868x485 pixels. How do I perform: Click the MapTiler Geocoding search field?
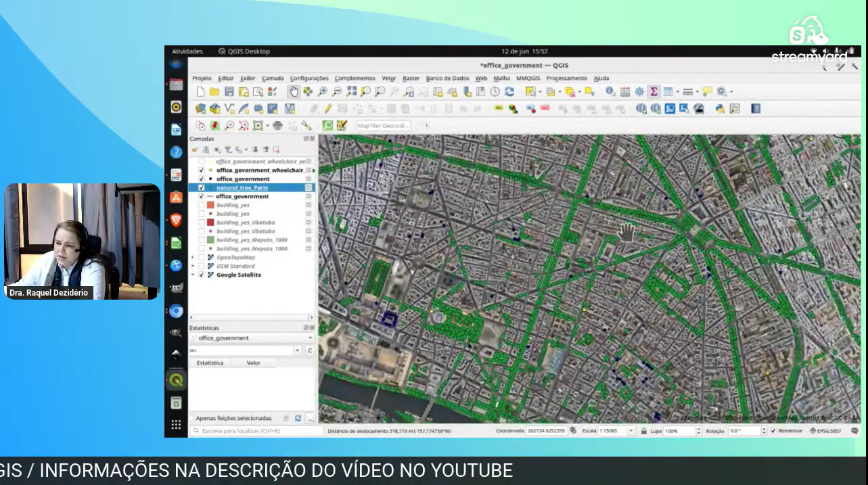pos(383,126)
